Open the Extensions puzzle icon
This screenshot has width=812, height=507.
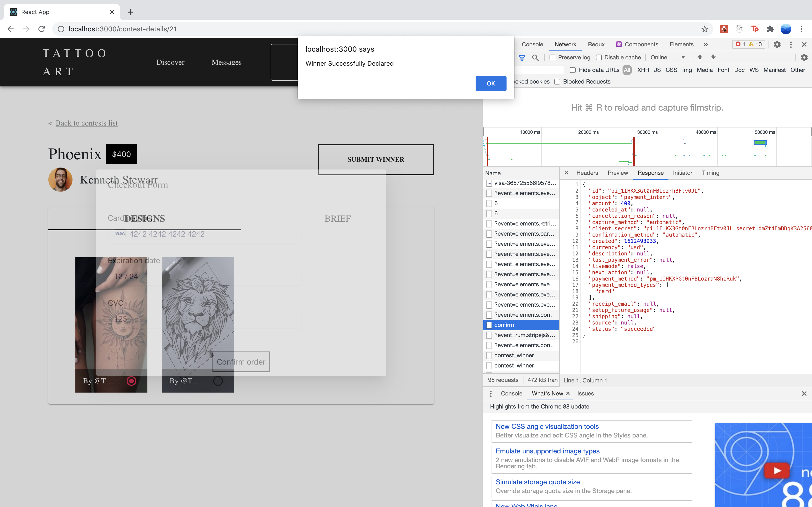tap(770, 29)
